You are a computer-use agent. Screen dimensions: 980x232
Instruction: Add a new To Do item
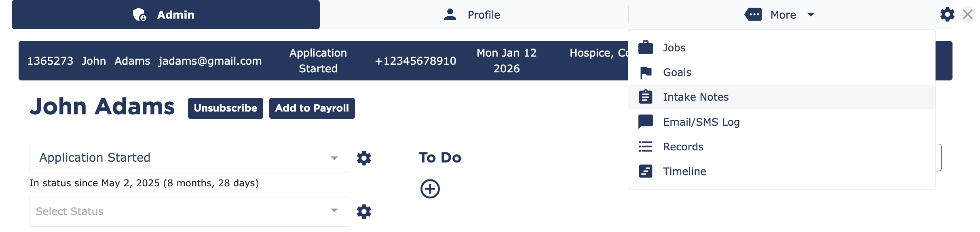click(430, 189)
